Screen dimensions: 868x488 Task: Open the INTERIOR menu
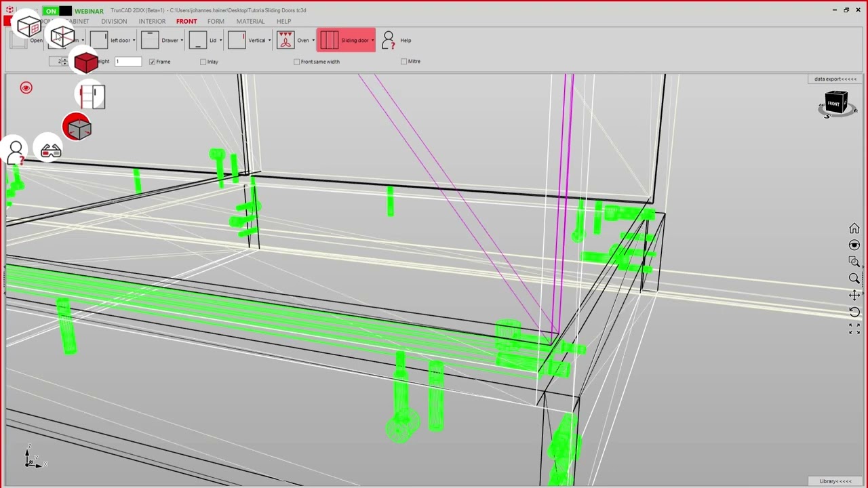click(x=152, y=22)
